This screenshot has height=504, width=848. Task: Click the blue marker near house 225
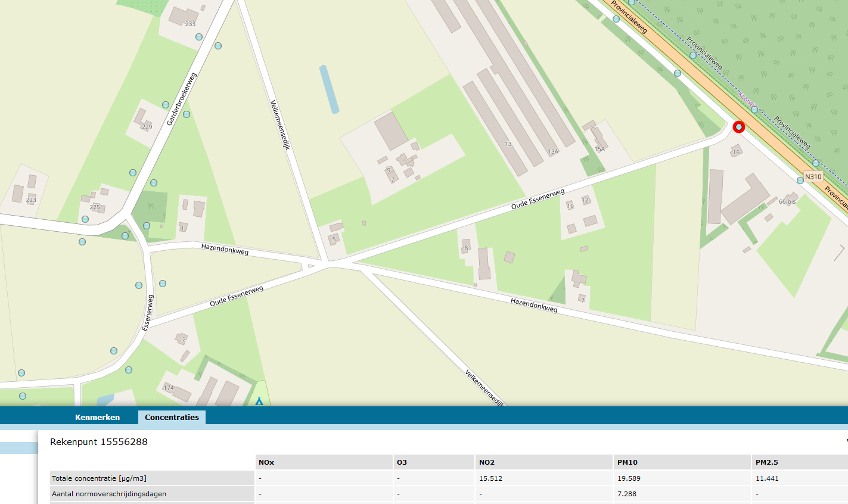(85, 219)
